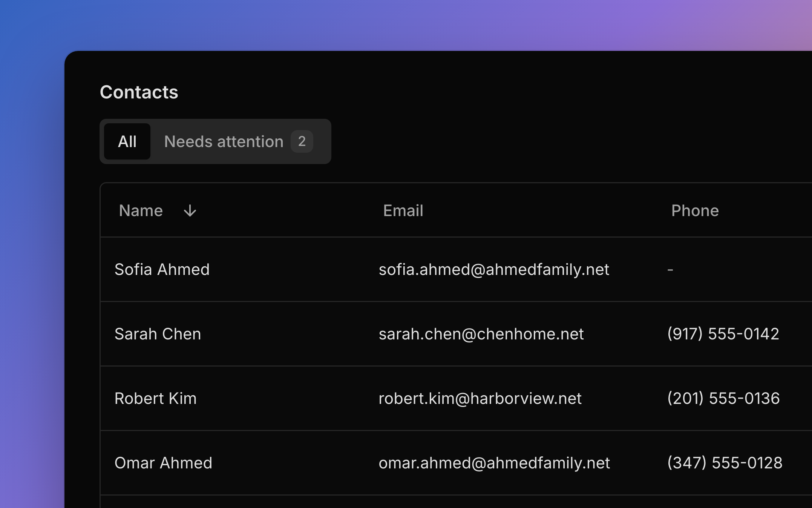The height and width of the screenshot is (508, 812).
Task: Select the Omar Ahmed name cell
Action: coord(163,463)
